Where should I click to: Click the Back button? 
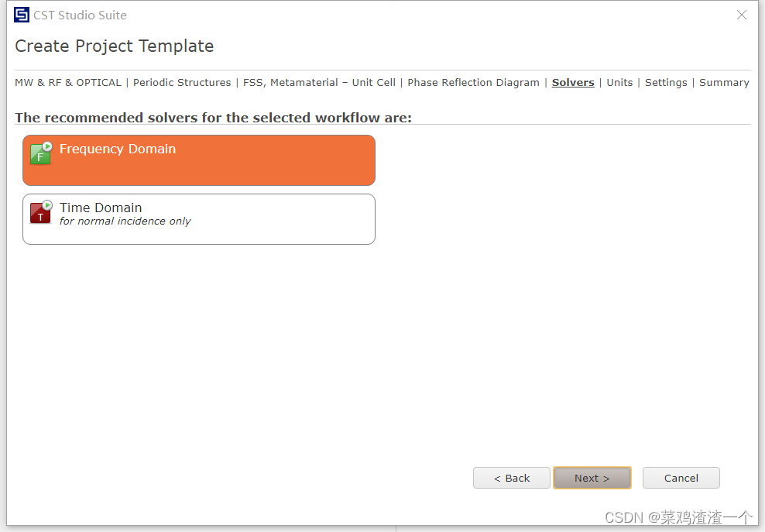coord(512,478)
